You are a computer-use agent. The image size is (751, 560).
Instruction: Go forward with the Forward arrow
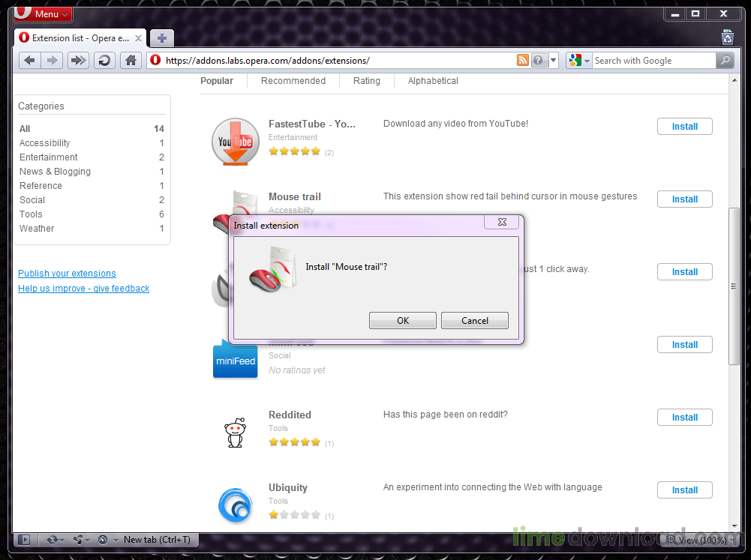(x=52, y=60)
